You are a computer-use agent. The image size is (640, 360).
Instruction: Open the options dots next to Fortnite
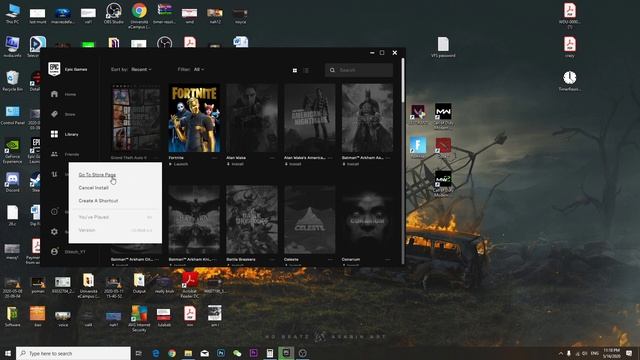214,158
